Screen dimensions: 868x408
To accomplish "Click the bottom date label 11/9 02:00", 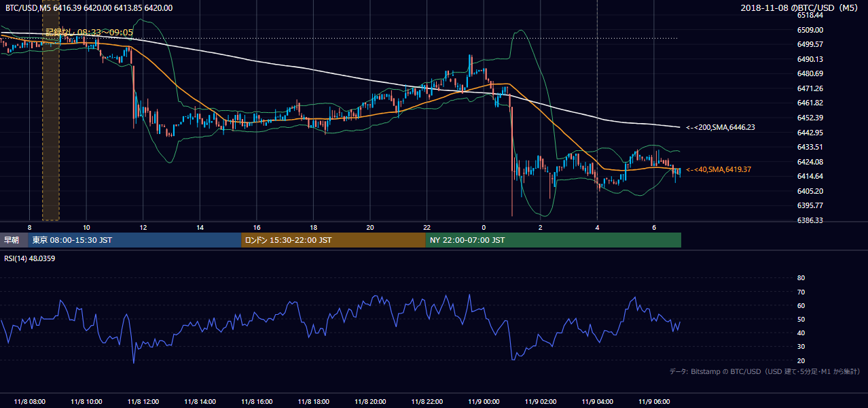I will 540,401.
